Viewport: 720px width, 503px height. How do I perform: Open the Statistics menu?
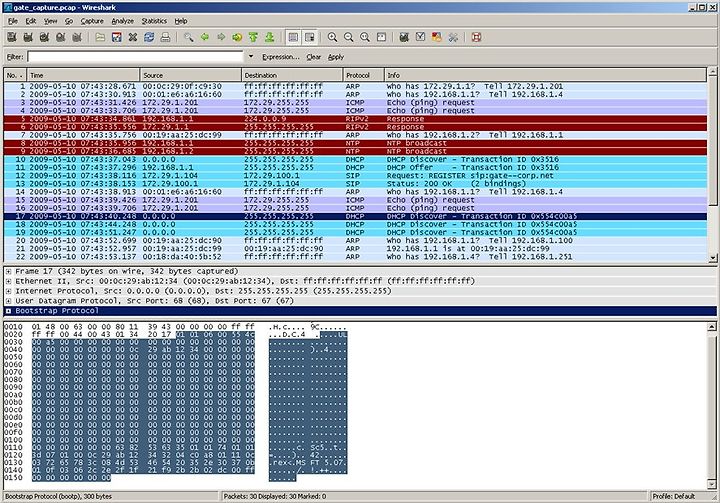click(x=154, y=21)
